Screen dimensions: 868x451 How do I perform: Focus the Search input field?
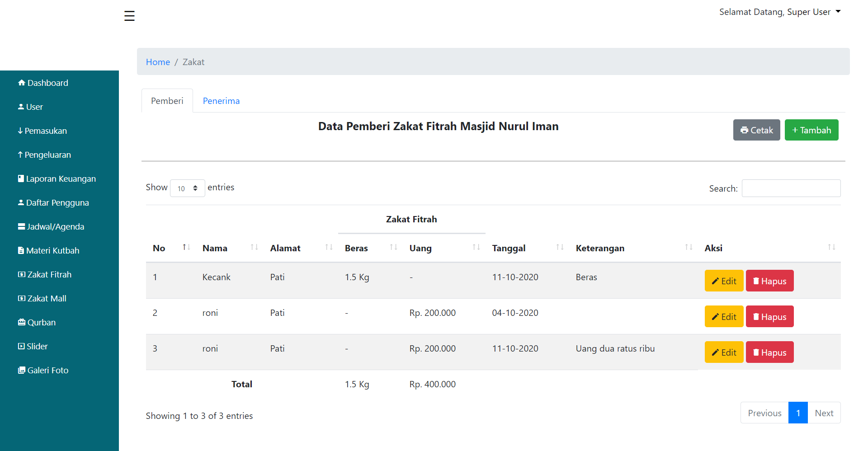[x=791, y=188]
